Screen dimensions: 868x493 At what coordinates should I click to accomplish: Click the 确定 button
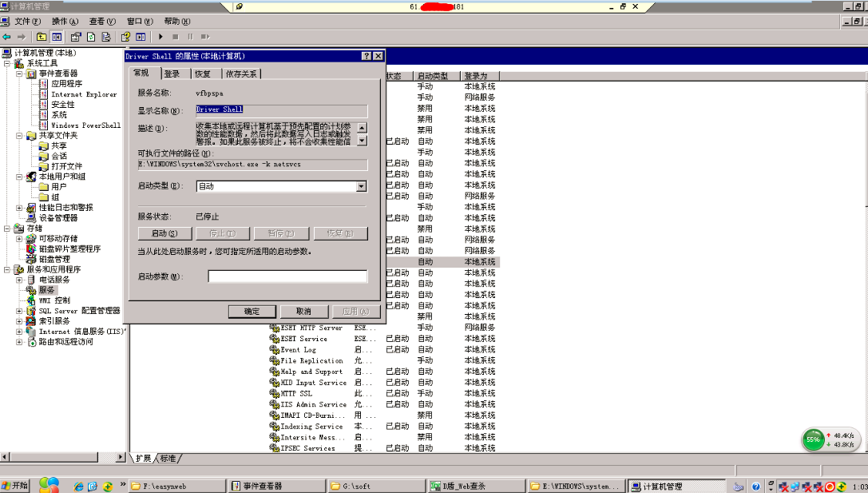click(x=252, y=312)
